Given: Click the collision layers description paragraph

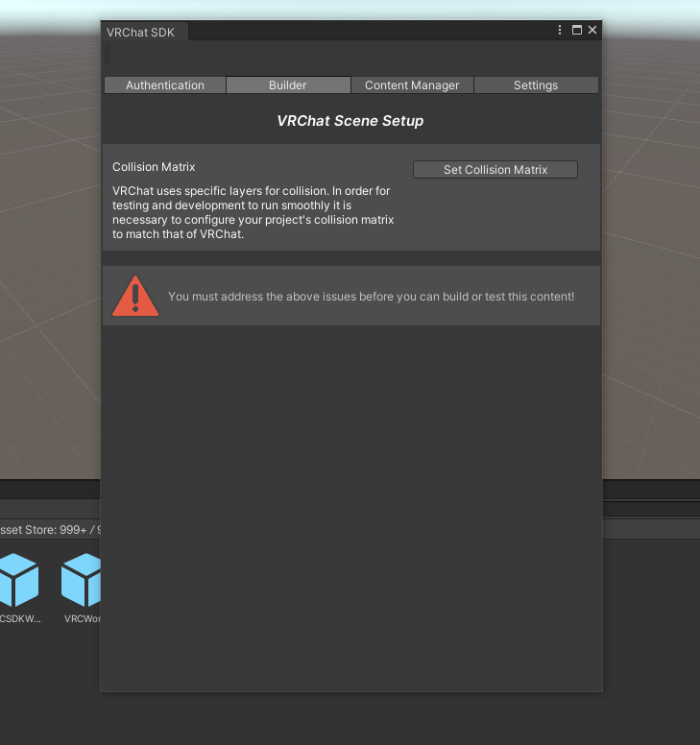Looking at the screenshot, I should pyautogui.click(x=253, y=212).
